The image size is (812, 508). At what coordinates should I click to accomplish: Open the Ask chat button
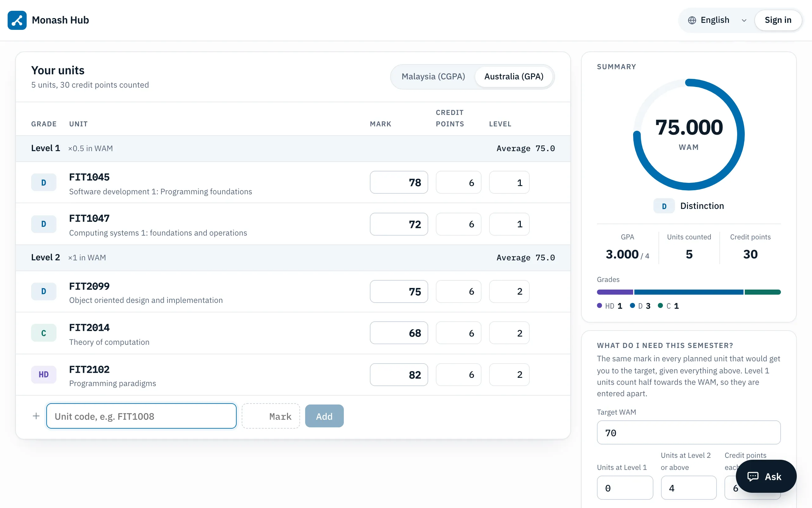click(x=766, y=477)
